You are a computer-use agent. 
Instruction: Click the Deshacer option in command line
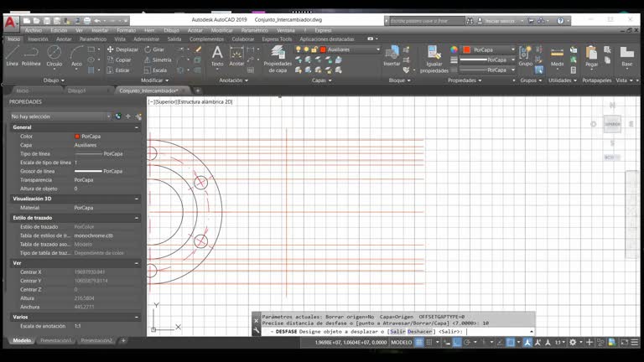click(x=420, y=332)
